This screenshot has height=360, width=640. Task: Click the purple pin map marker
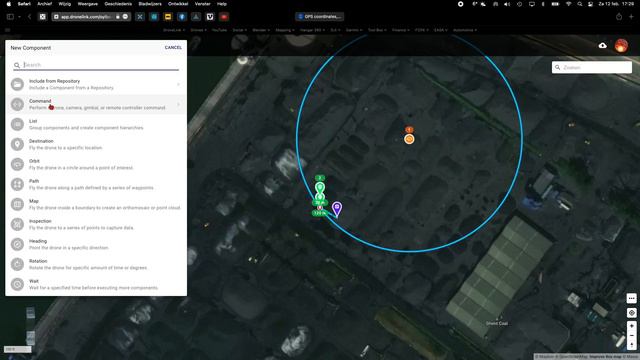tap(337, 209)
